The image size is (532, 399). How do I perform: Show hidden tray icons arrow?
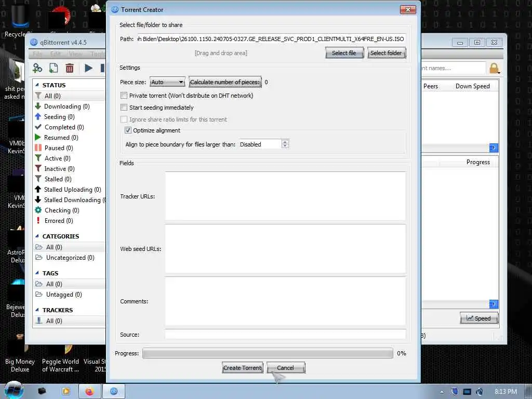442,392
